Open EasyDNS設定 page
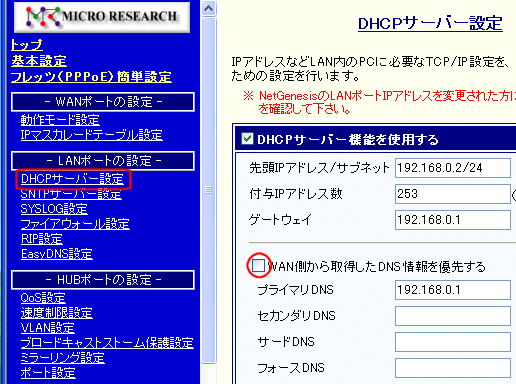516x384 pixels. (x=57, y=254)
